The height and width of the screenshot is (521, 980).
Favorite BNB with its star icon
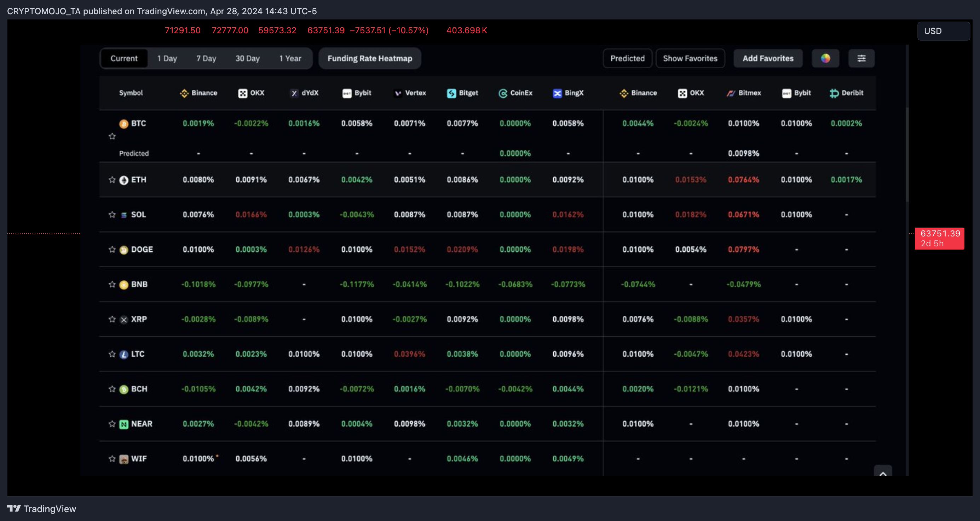click(112, 284)
